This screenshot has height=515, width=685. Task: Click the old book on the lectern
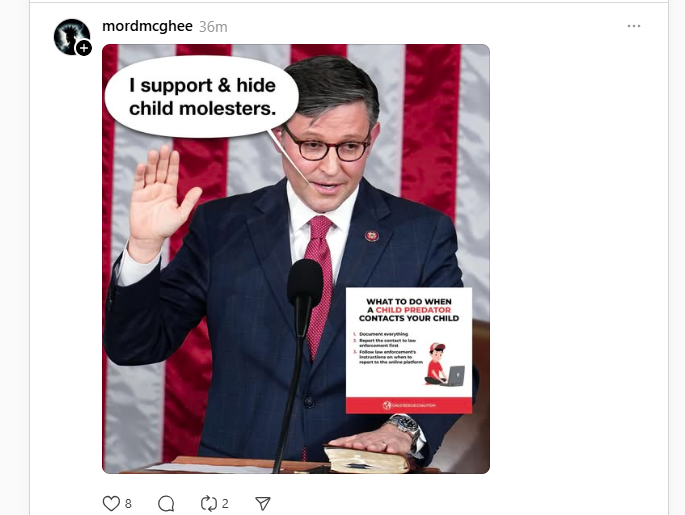point(367,459)
